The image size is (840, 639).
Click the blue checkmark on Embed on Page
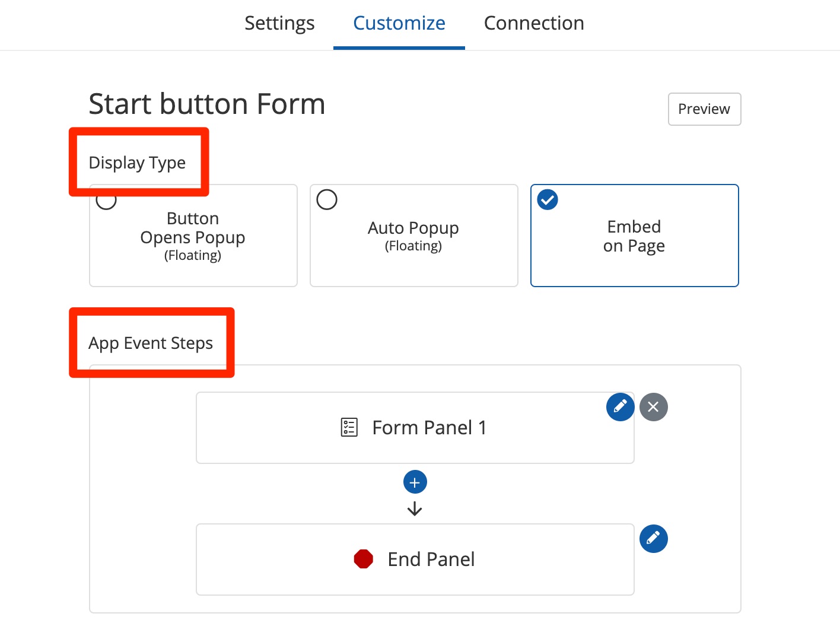pos(548,200)
